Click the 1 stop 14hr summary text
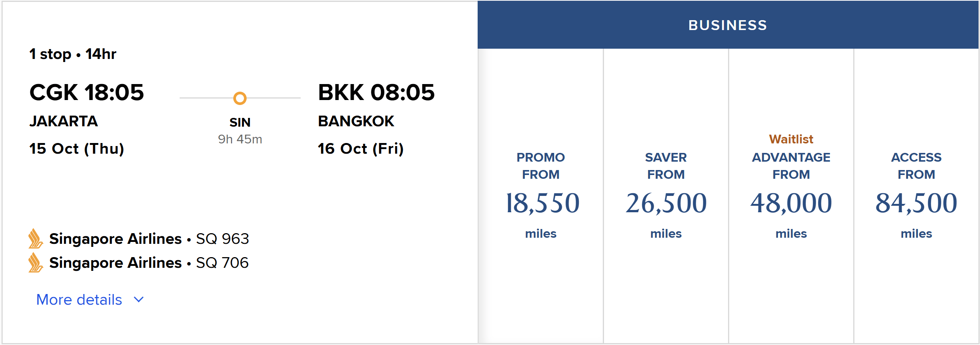The width and height of the screenshot is (980, 345). (73, 54)
